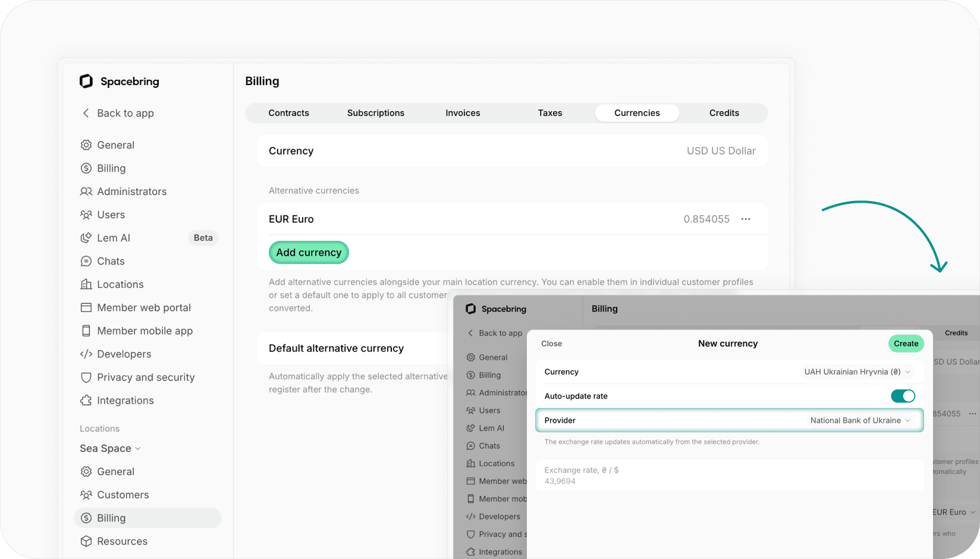Click the Add currency button

click(x=309, y=252)
